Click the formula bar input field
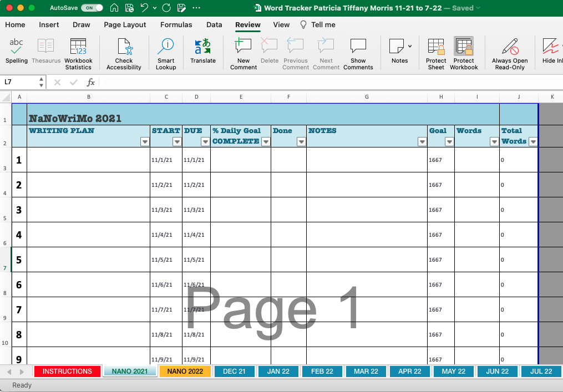This screenshot has width=563, height=392. point(331,82)
